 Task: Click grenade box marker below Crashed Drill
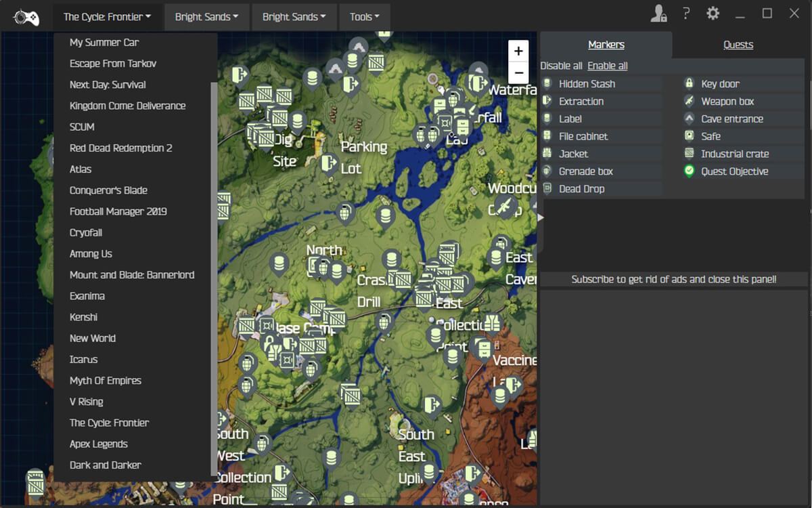(385, 322)
